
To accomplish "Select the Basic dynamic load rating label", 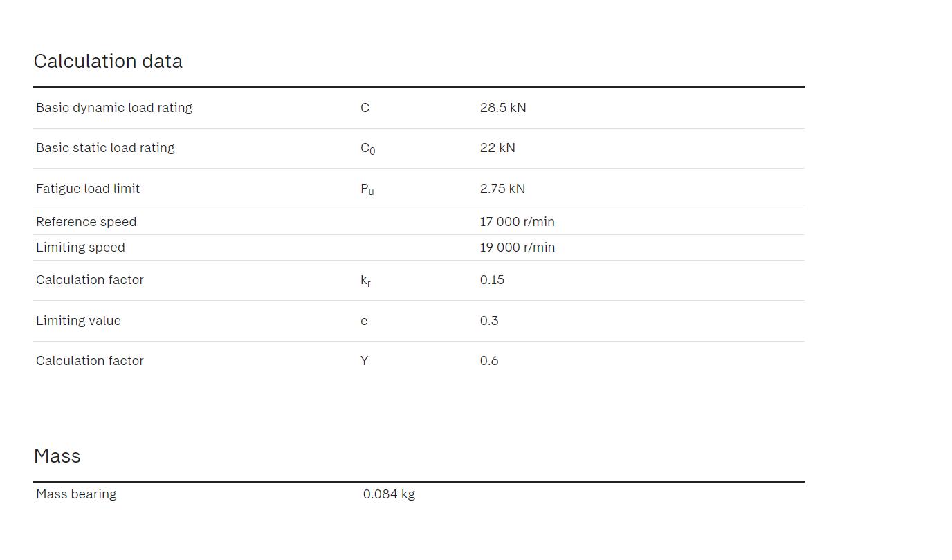I will click(x=114, y=108).
